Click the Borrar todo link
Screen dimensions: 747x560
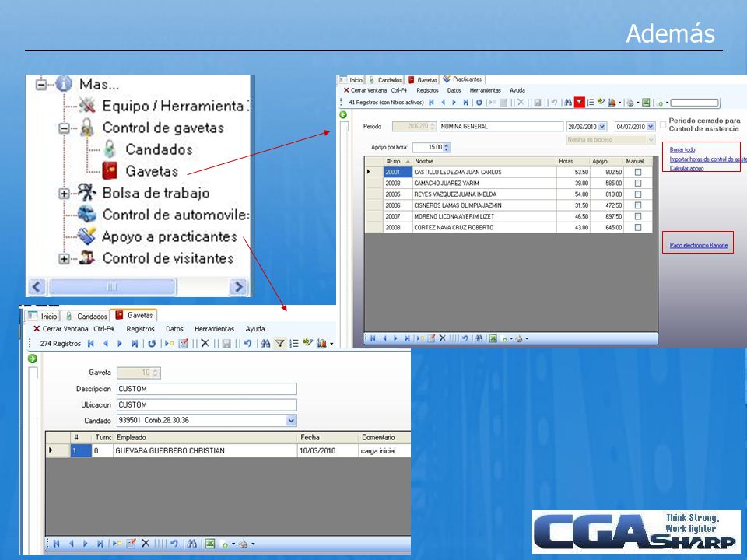(x=682, y=149)
